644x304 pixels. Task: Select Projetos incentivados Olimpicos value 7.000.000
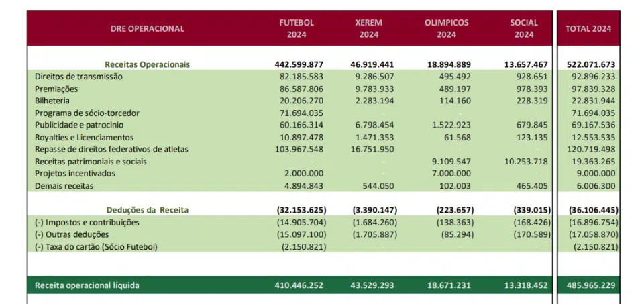point(451,173)
